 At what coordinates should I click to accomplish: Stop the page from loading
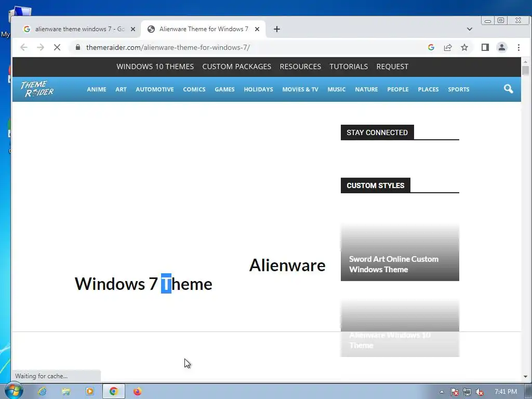click(x=57, y=47)
